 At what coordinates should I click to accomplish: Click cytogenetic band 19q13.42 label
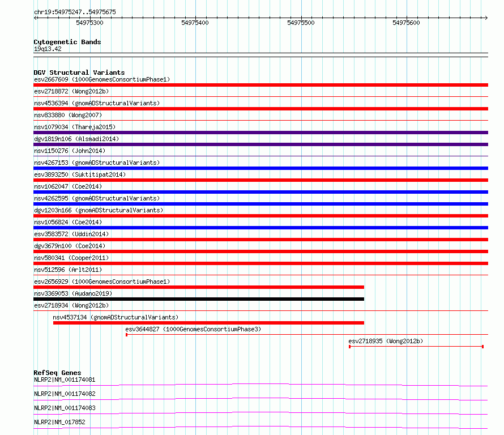(48, 49)
